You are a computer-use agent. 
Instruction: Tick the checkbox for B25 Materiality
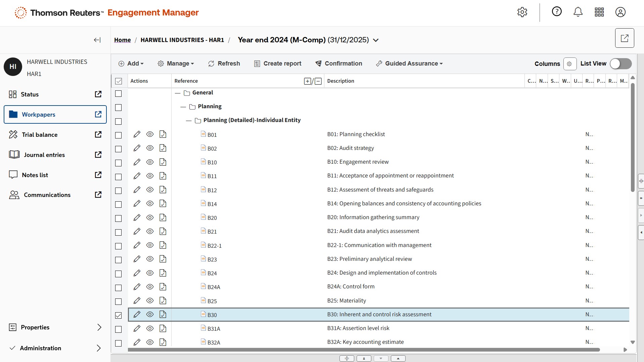(119, 301)
